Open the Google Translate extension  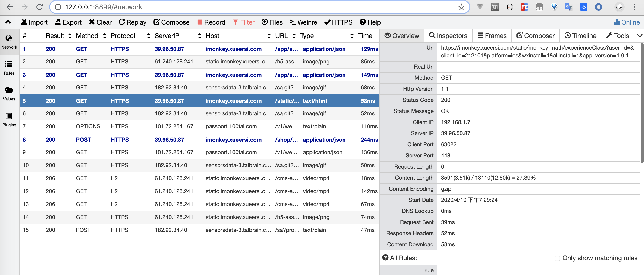(569, 7)
